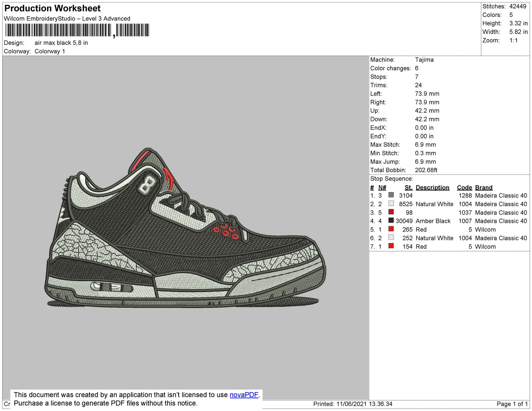Click the St. column header

(408, 187)
